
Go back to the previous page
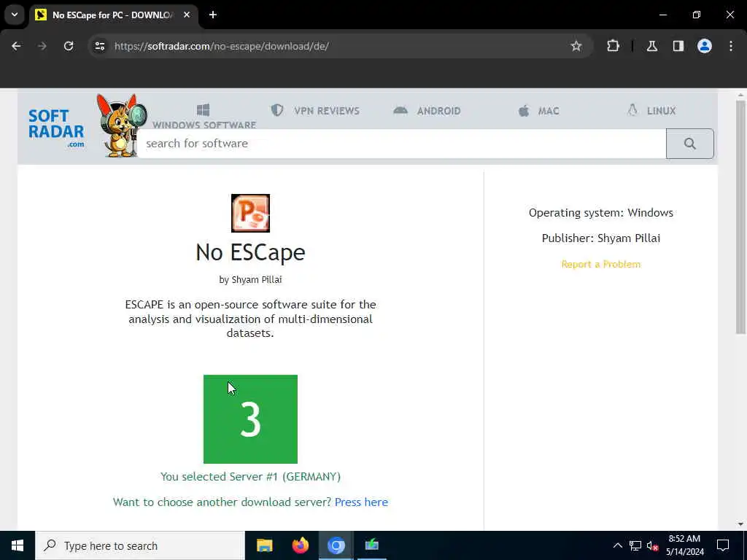[16, 46]
